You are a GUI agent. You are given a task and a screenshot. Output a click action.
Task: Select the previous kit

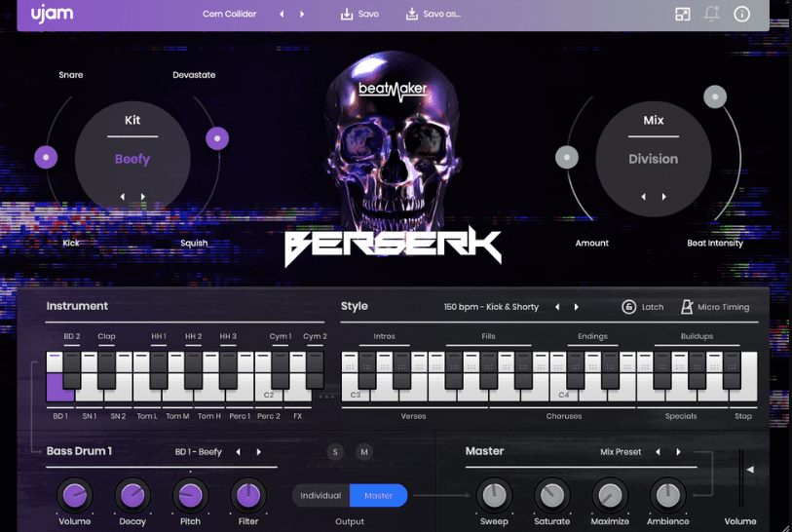pyautogui.click(x=122, y=197)
